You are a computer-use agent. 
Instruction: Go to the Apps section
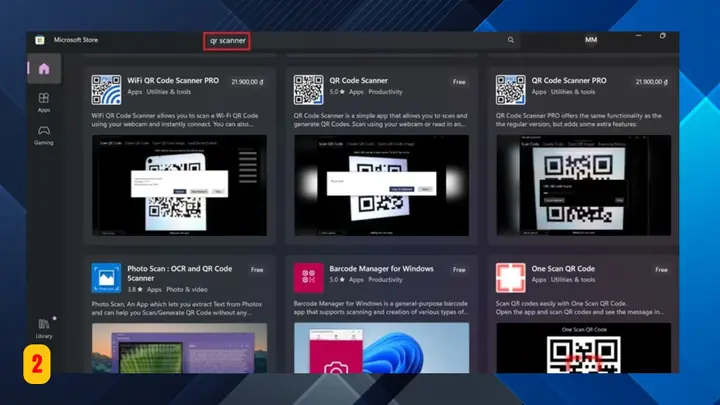point(44,102)
